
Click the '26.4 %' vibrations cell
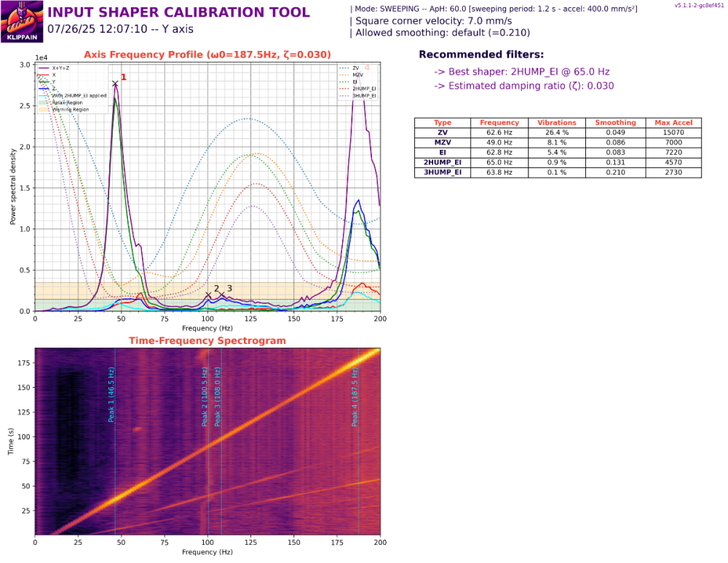pyautogui.click(x=557, y=132)
